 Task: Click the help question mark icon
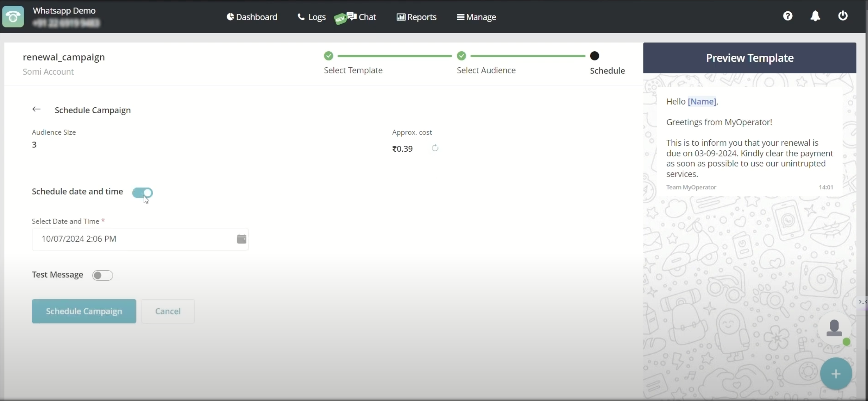(x=787, y=16)
